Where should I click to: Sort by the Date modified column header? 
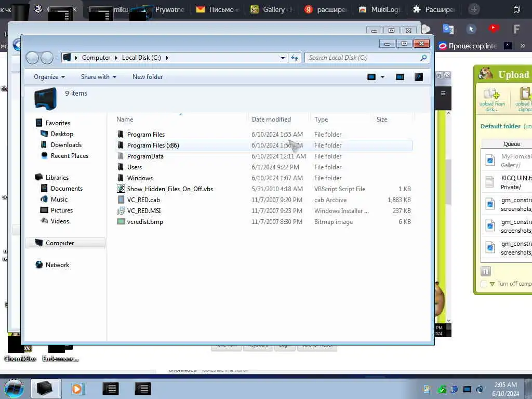(x=271, y=119)
